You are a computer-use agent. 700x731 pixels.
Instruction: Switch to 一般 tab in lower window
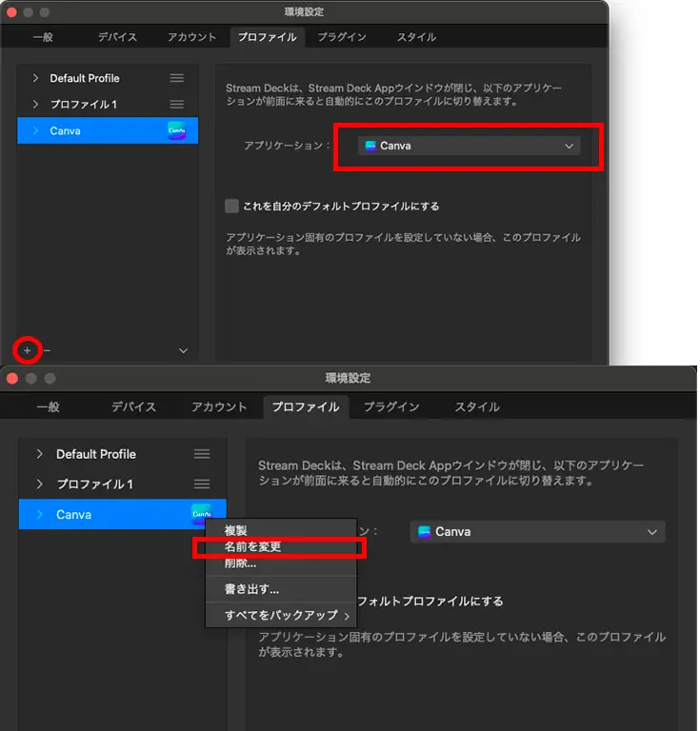click(49, 407)
